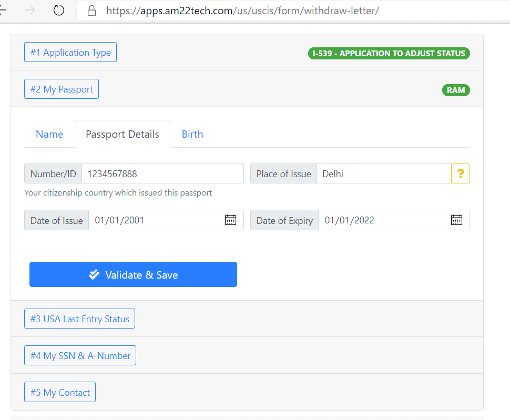Switch to the Birth tab

tap(192, 134)
